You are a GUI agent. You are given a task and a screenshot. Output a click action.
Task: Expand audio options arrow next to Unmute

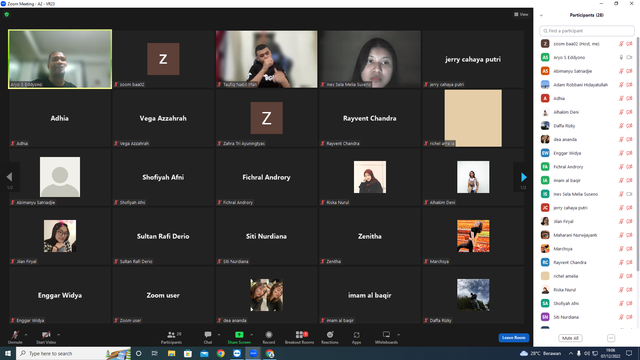(x=26, y=335)
